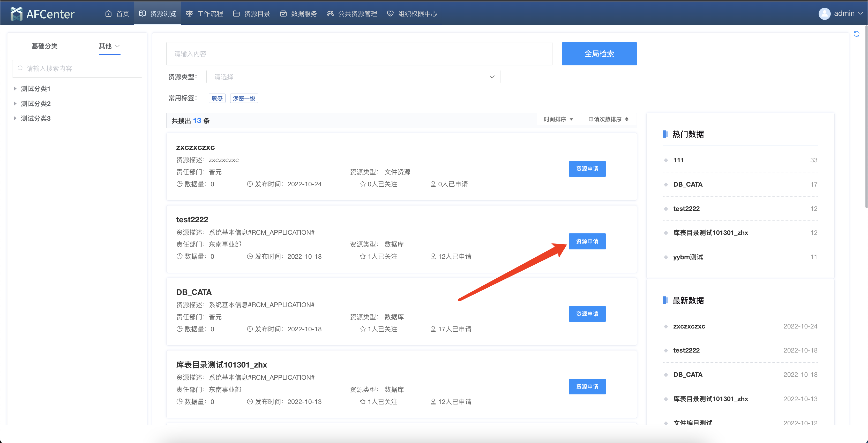Click star follow icon on test2222 card
Screen dimensions: 868x443
pyautogui.click(x=363, y=256)
